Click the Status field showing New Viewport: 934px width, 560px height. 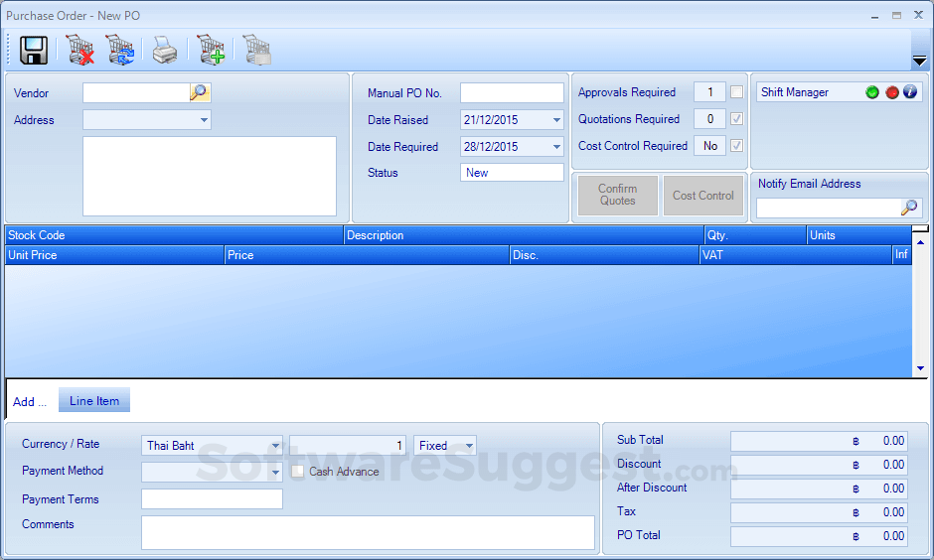(512, 173)
